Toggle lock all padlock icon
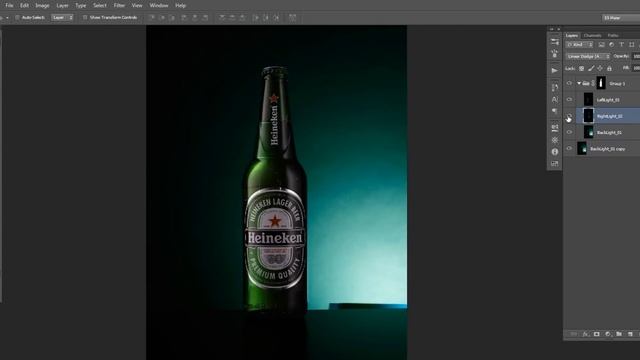The image size is (640, 360). [x=609, y=69]
